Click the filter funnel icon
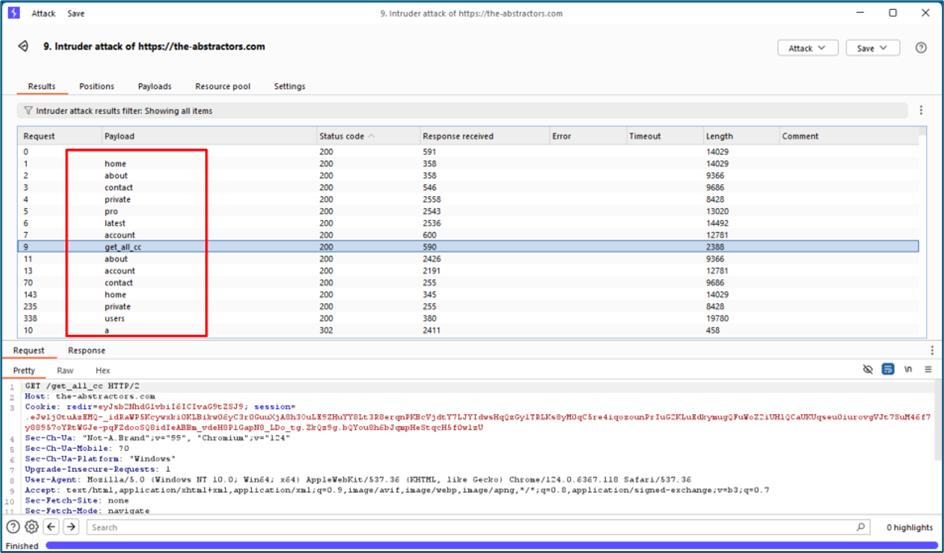The image size is (944, 553). pos(28,111)
